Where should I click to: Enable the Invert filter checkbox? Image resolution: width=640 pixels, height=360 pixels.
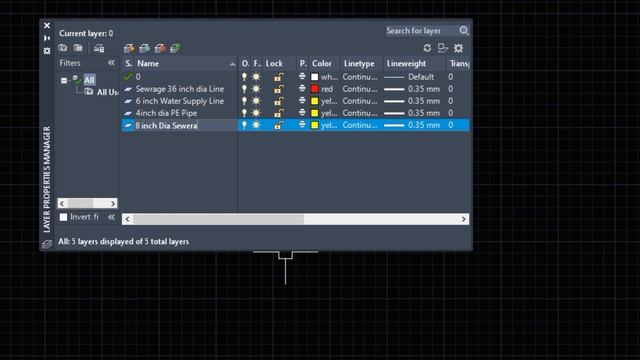[x=63, y=217]
